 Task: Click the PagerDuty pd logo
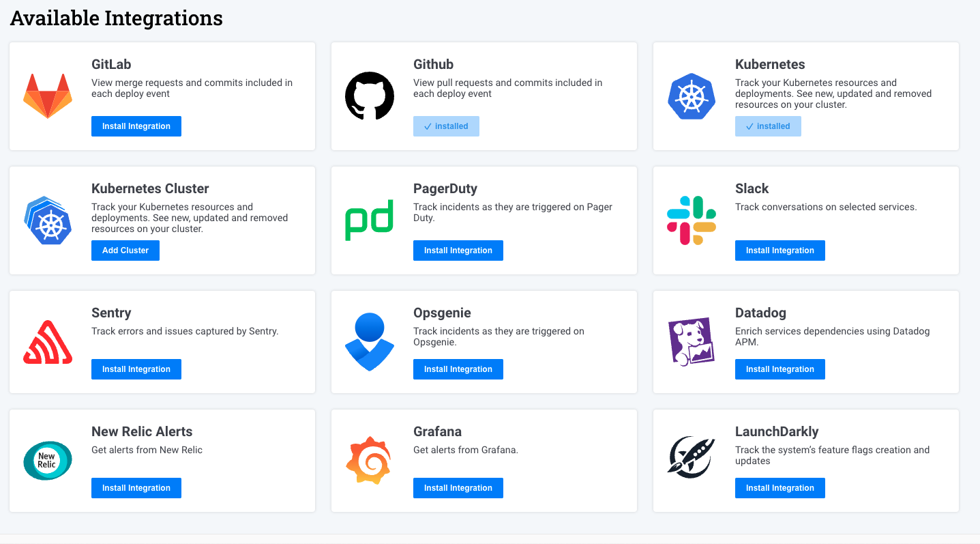(x=370, y=220)
